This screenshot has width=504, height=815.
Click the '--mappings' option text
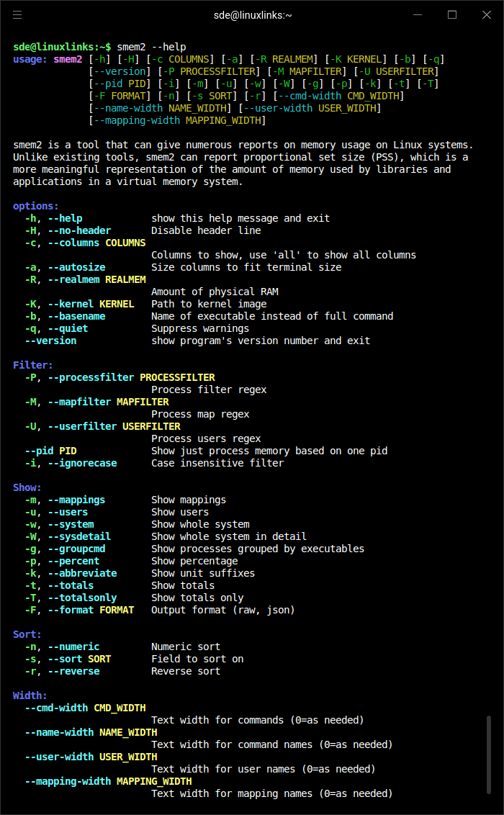[76, 500]
